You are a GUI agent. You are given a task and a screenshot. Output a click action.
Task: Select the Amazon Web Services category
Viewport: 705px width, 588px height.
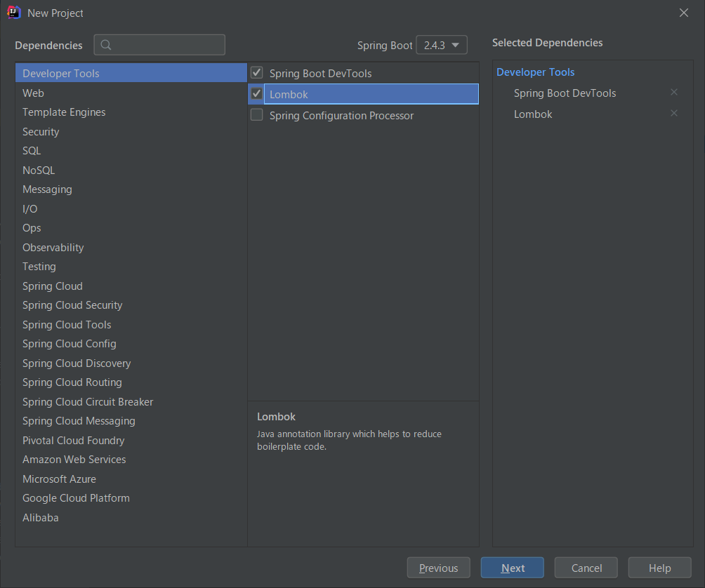[x=131, y=460]
